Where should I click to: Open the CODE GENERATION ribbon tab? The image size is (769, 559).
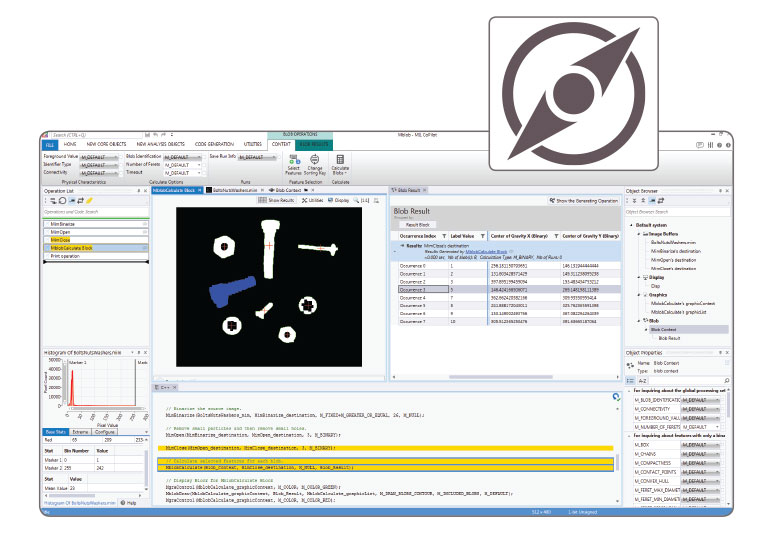(x=214, y=145)
